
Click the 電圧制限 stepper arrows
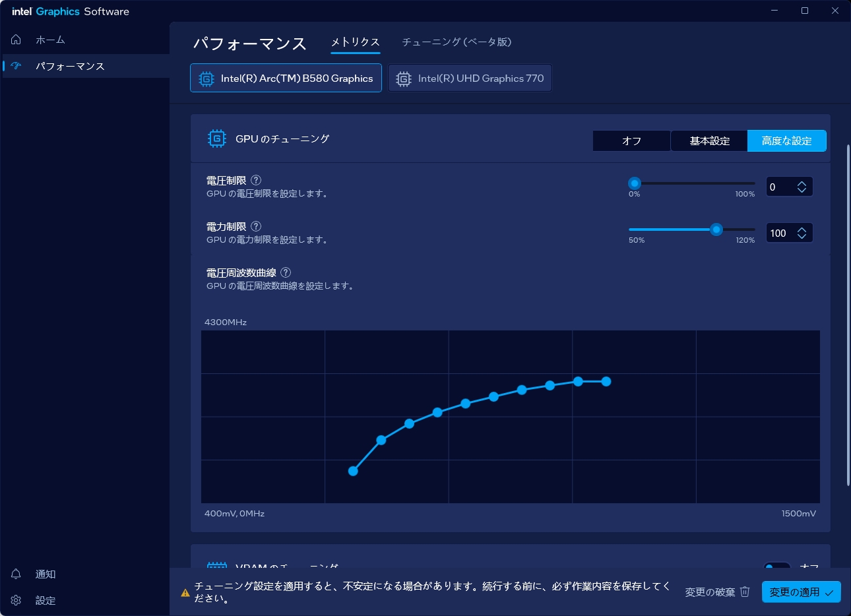click(x=802, y=187)
